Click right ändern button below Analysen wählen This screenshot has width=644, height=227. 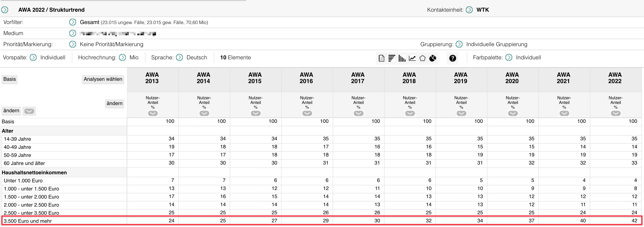(115, 104)
